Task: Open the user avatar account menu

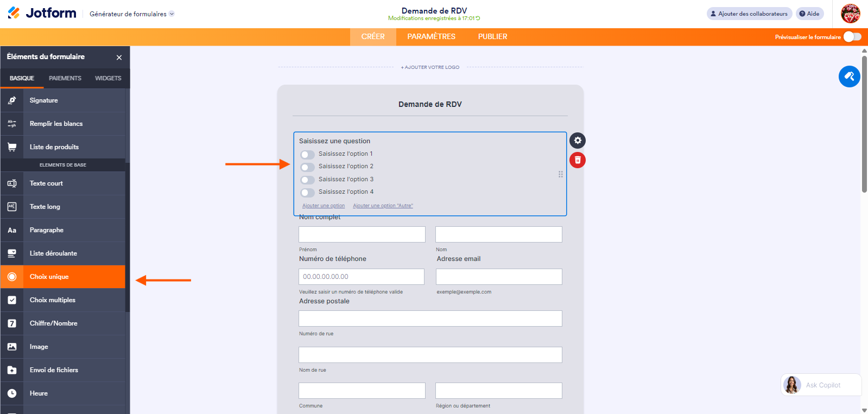Action: [850, 14]
